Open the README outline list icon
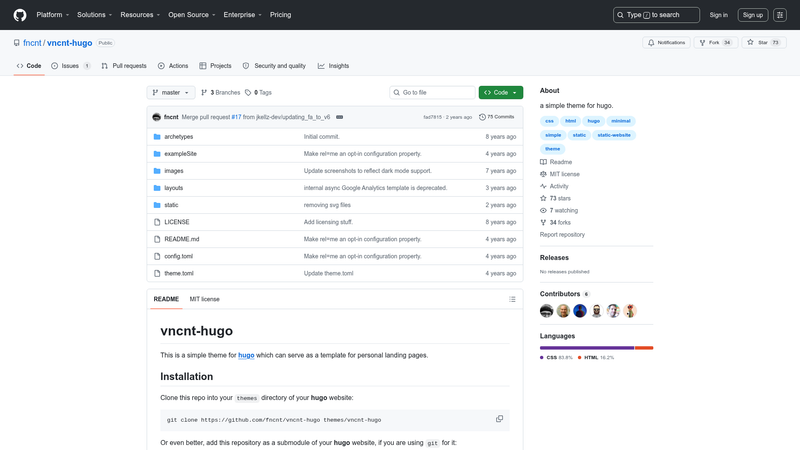 (x=512, y=299)
